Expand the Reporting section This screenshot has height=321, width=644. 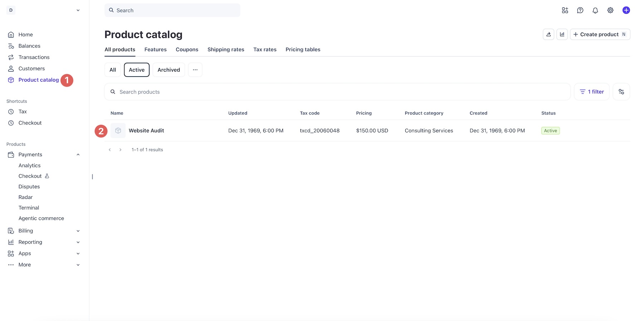[78, 242]
